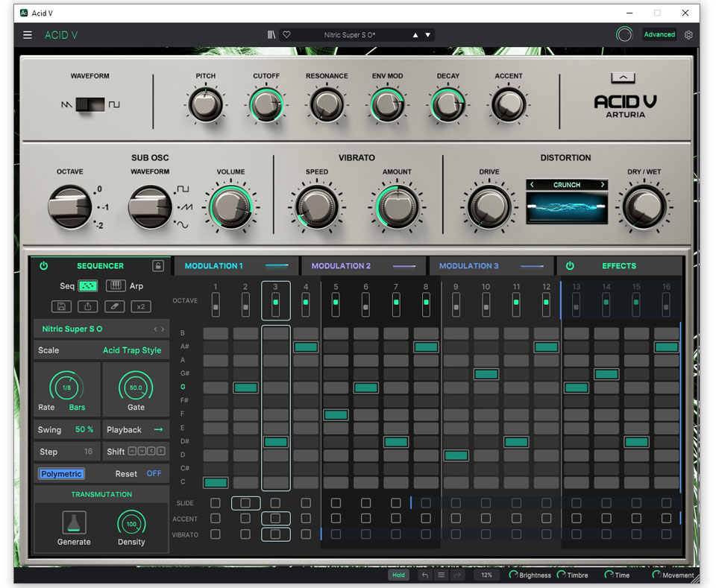The image size is (716, 588).
Task: Click the step 1 C note cell
Action: (216, 482)
